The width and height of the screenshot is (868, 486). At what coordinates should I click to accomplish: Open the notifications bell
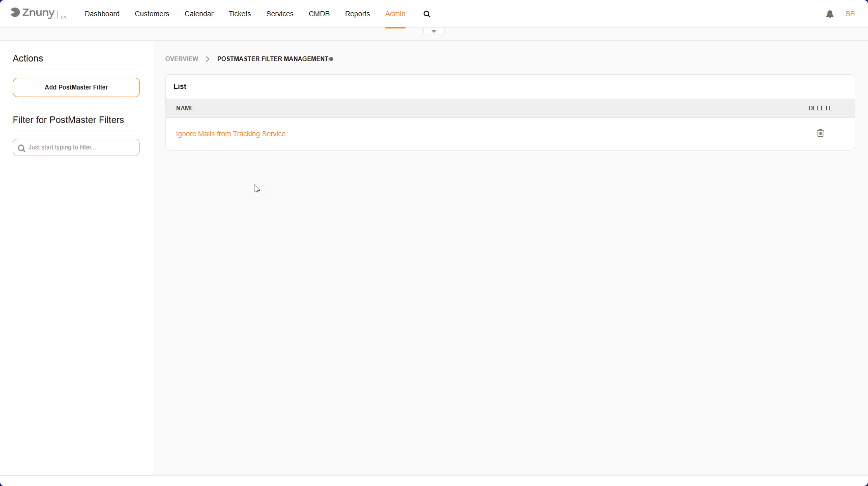tap(830, 14)
